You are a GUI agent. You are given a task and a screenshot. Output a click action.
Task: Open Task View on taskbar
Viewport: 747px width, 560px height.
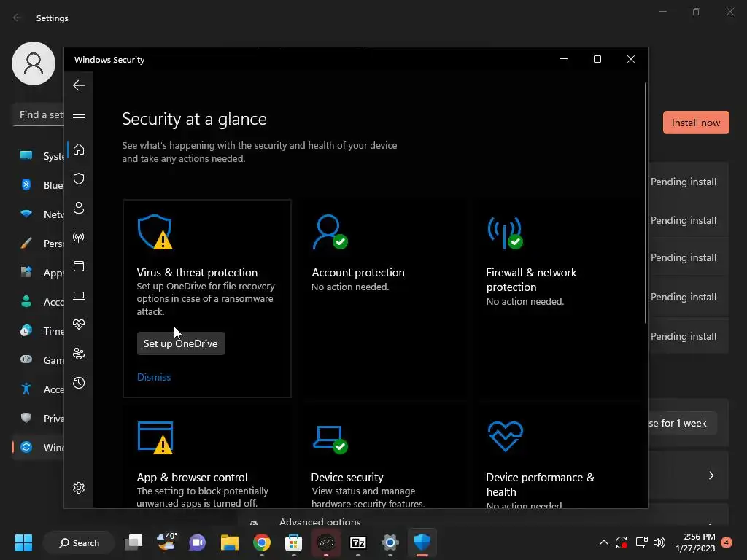coord(133,542)
